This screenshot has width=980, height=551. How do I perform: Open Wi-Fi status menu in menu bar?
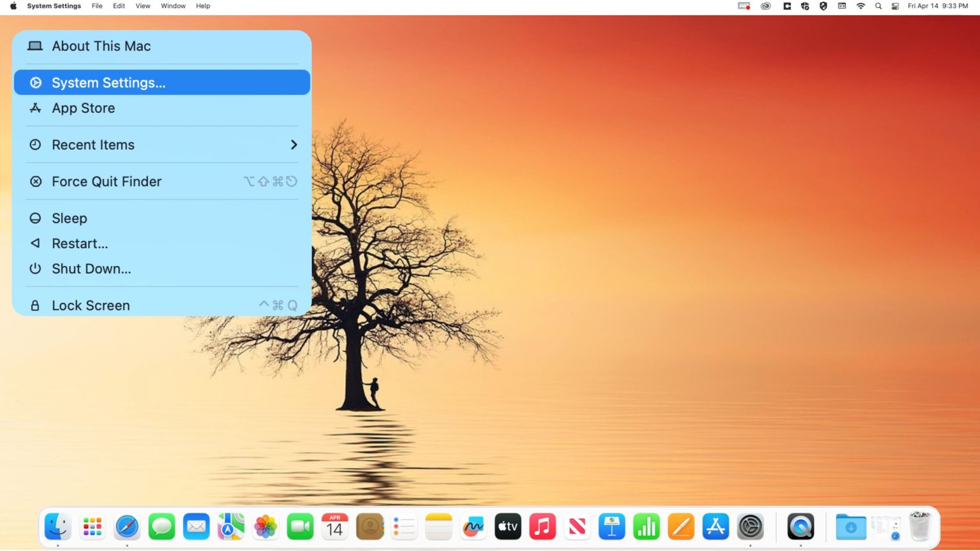click(x=861, y=6)
